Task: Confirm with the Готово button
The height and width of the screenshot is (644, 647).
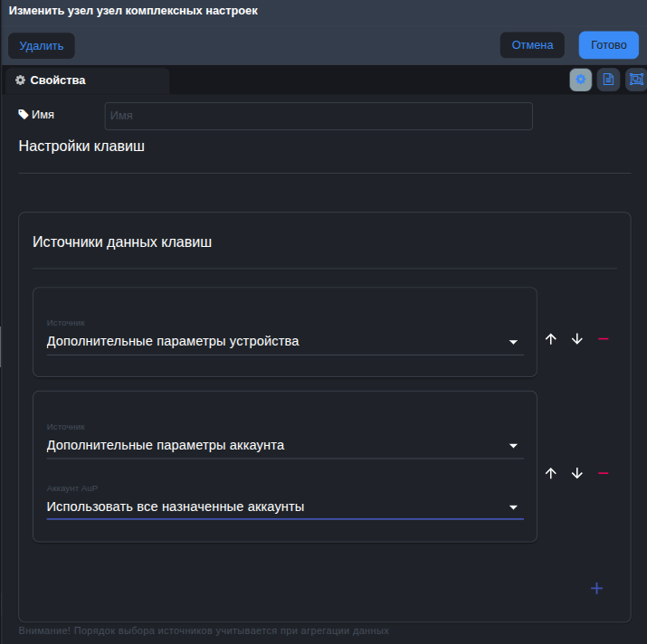Action: 608,45
